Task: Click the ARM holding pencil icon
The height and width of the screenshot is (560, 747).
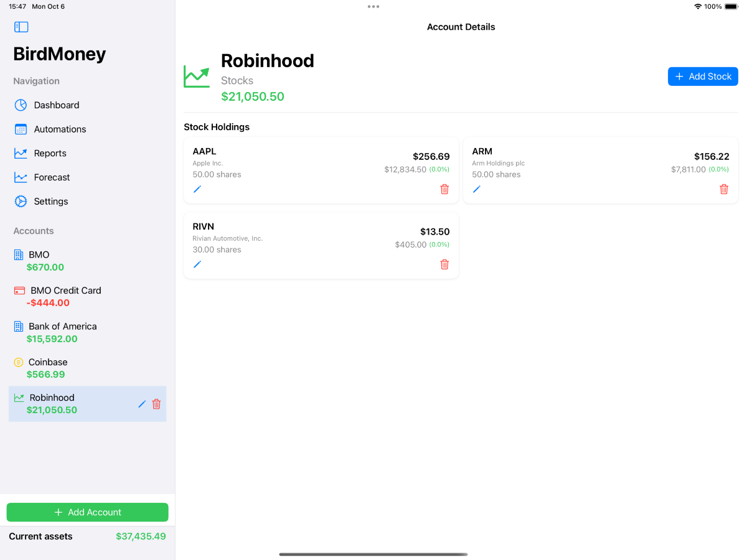Action: coord(477,189)
